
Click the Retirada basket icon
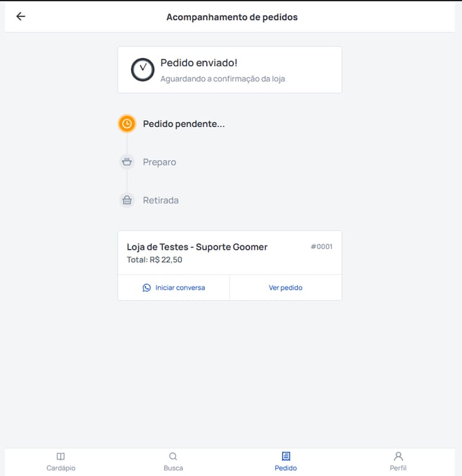pos(127,200)
